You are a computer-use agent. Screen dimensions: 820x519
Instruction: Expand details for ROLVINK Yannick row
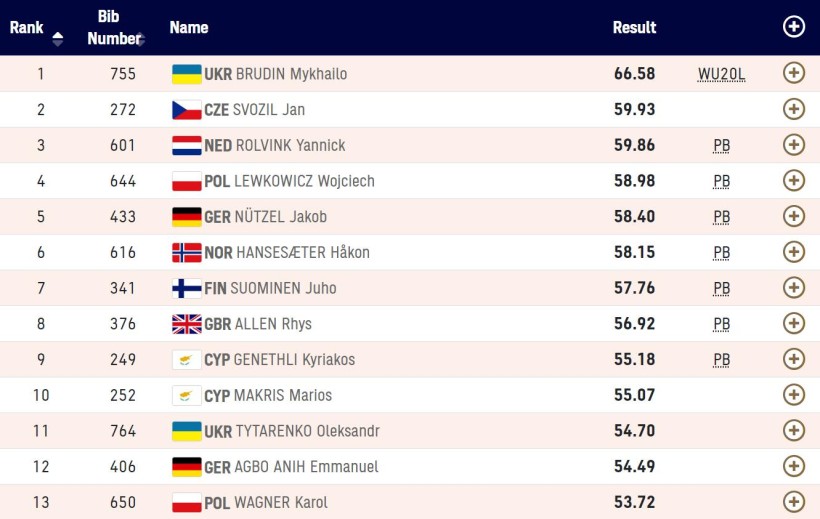click(x=793, y=145)
